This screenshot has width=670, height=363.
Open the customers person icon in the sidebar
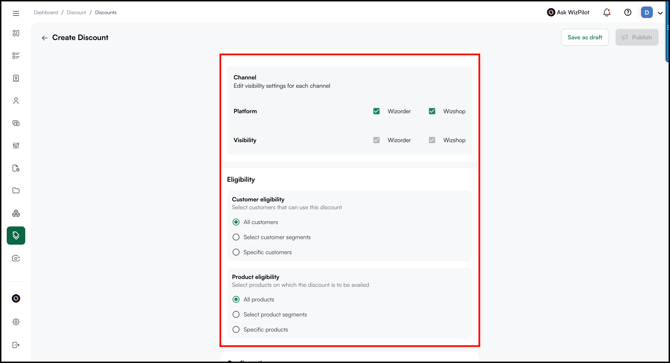point(16,101)
